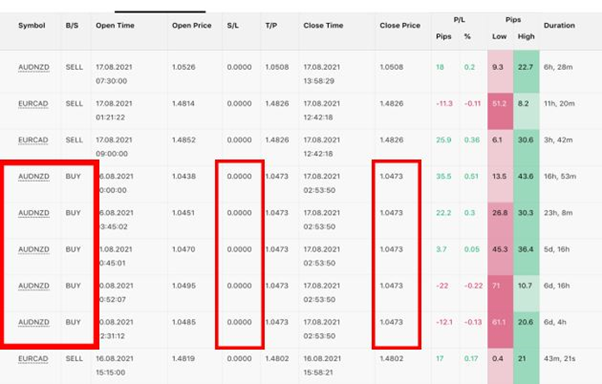Select open price 1.0485
Image resolution: width=602 pixels, height=384 pixels.
[184, 323]
